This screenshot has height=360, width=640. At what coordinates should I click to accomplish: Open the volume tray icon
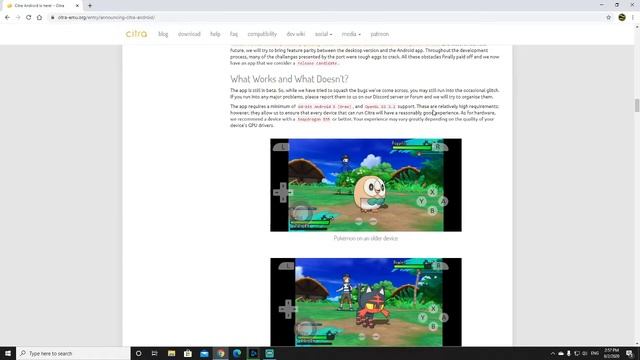pos(584,353)
